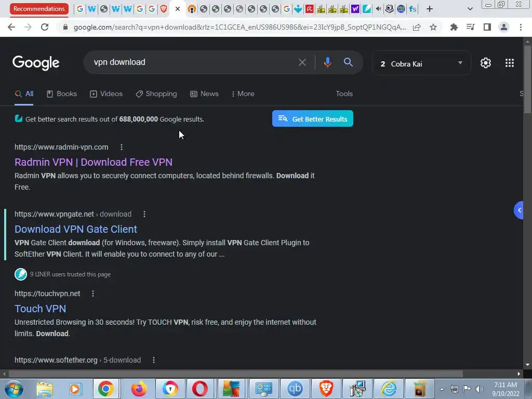Start voice search with the microphone
Image resolution: width=532 pixels, height=399 pixels.
(x=327, y=62)
